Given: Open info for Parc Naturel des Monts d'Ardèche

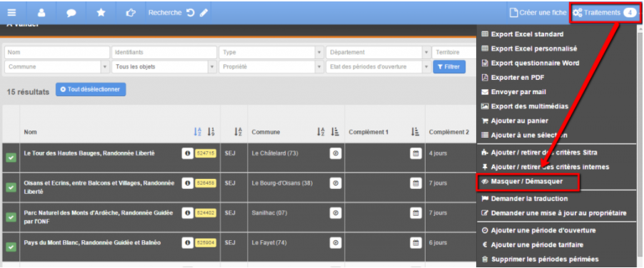Looking at the screenshot, I should (188, 213).
